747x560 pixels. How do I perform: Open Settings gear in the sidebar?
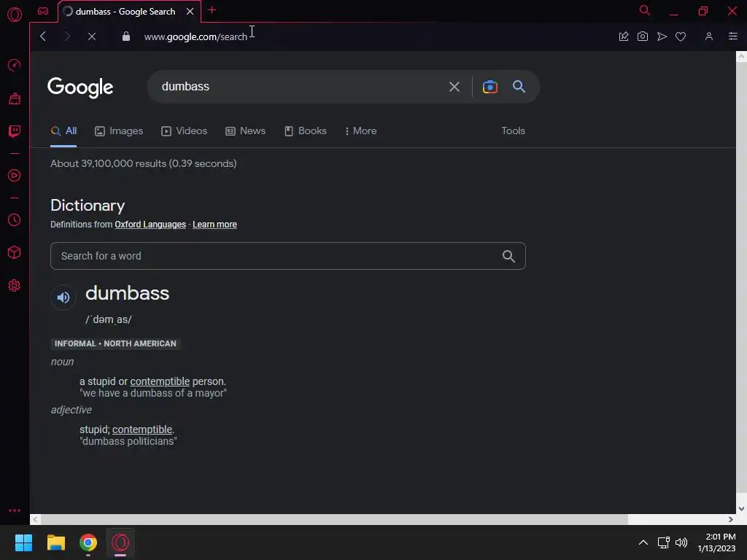(x=15, y=285)
